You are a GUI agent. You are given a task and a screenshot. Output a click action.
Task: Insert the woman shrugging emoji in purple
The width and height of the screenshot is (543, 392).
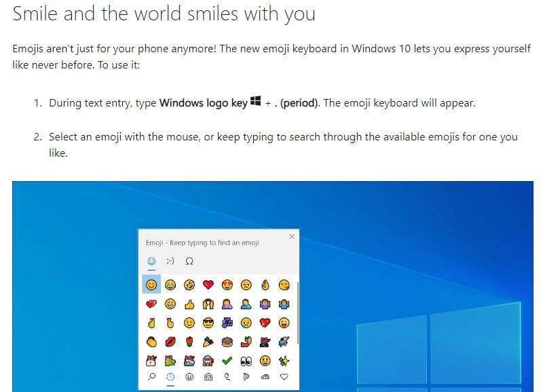click(x=265, y=304)
